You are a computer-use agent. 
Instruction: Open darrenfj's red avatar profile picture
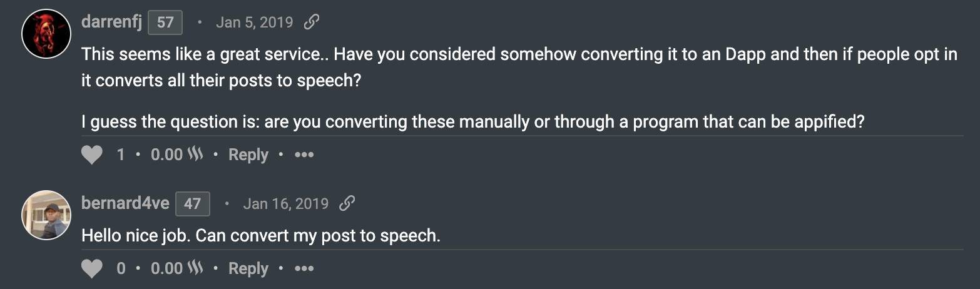click(x=46, y=34)
